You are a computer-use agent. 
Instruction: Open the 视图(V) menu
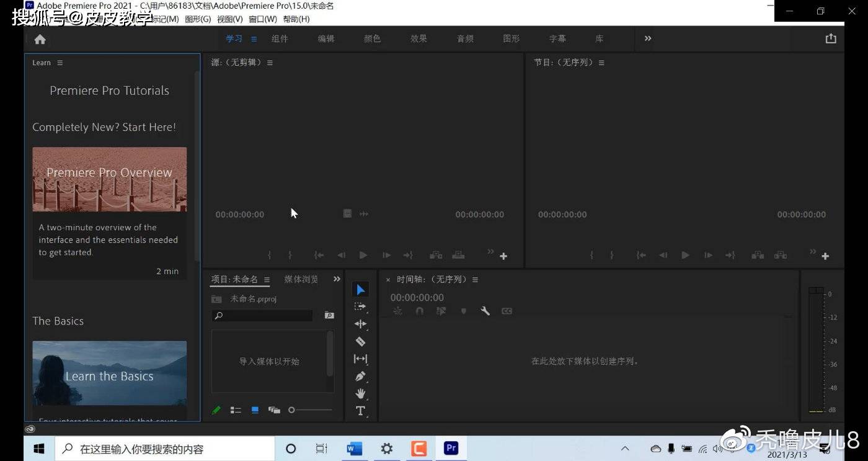tap(230, 19)
